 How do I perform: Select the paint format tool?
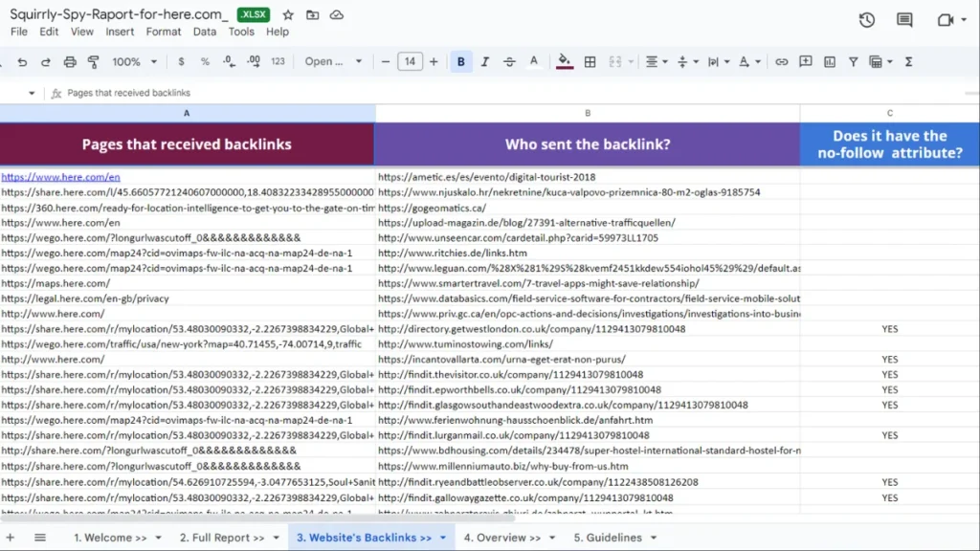point(94,62)
